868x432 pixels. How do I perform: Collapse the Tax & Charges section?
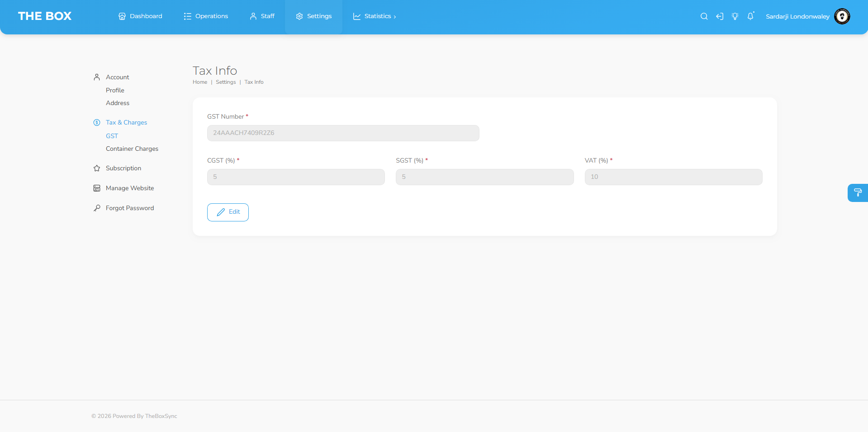point(126,122)
